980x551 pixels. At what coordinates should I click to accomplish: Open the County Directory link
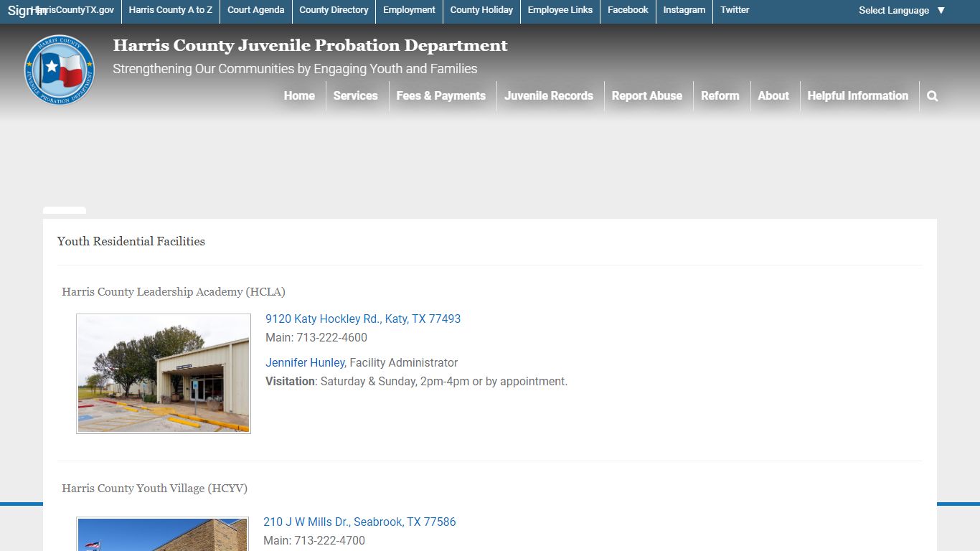tap(334, 10)
